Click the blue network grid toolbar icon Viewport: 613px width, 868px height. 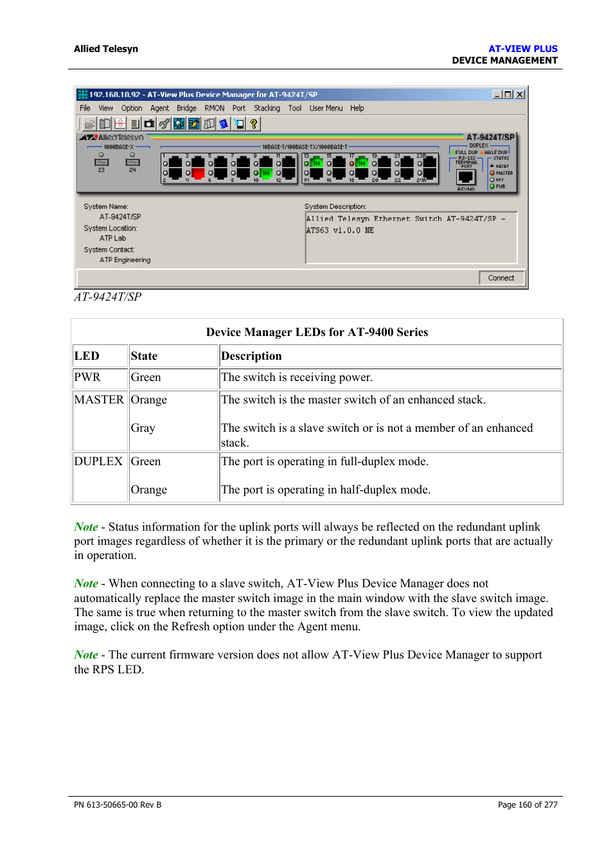click(x=179, y=124)
